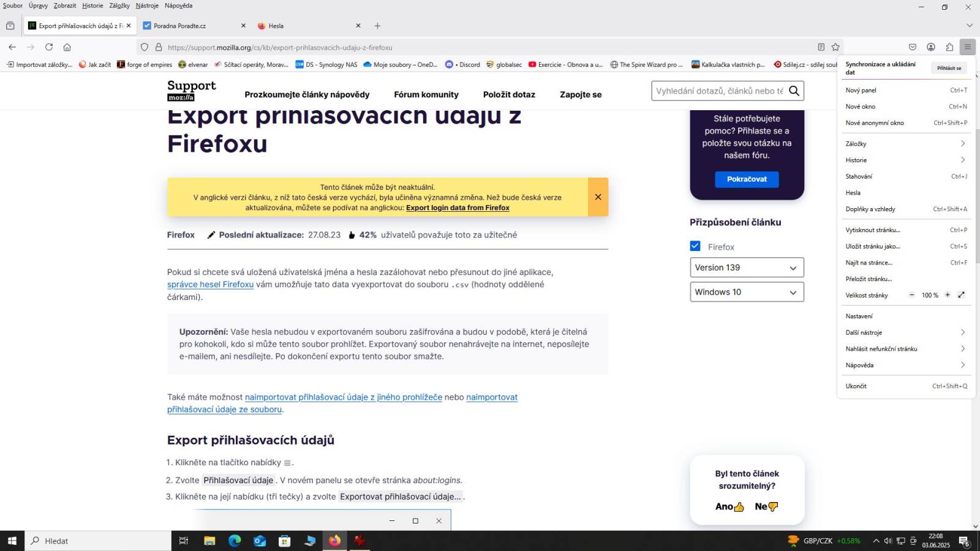Click the Přihlásit se sync button
The height and width of the screenshot is (551, 980).
coord(949,68)
